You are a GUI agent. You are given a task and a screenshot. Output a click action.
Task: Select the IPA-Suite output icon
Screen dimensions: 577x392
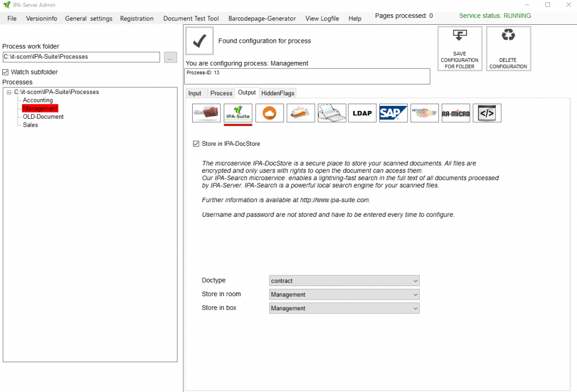pyautogui.click(x=238, y=113)
